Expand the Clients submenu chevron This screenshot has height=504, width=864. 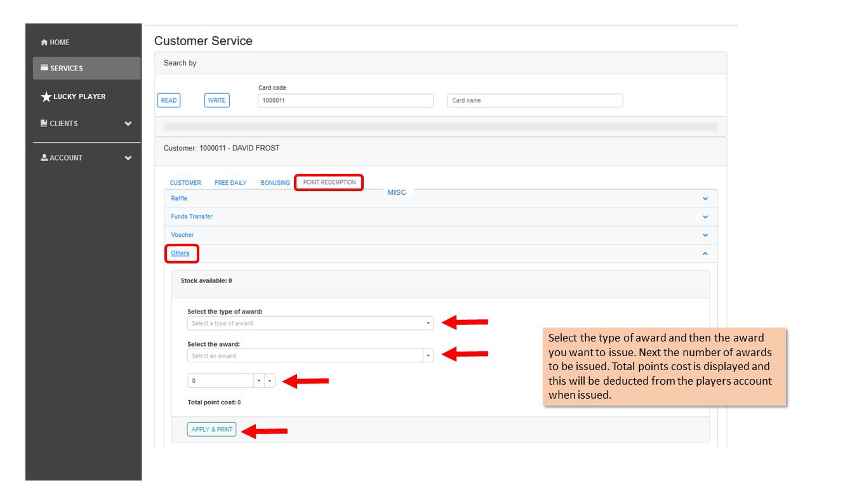128,124
